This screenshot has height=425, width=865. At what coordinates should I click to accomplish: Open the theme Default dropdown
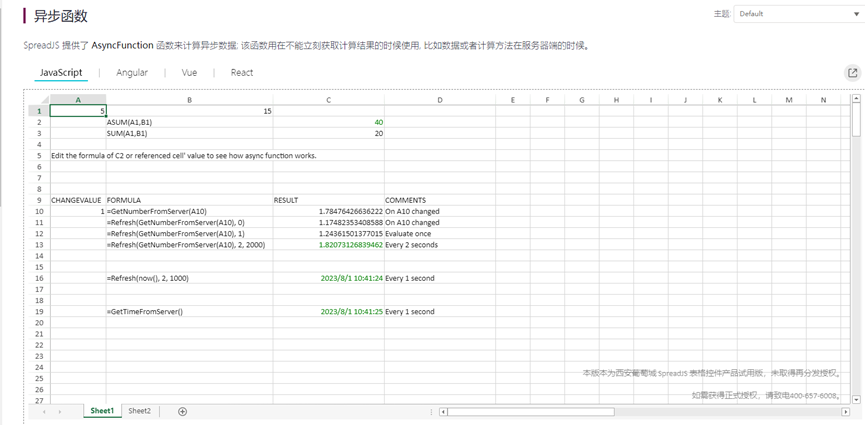797,14
